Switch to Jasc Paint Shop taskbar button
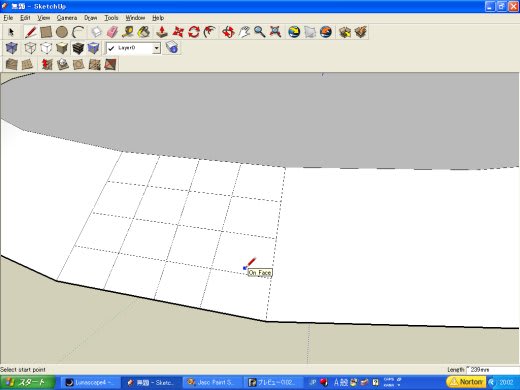Image resolution: width=520 pixels, height=390 pixels. tap(212, 382)
